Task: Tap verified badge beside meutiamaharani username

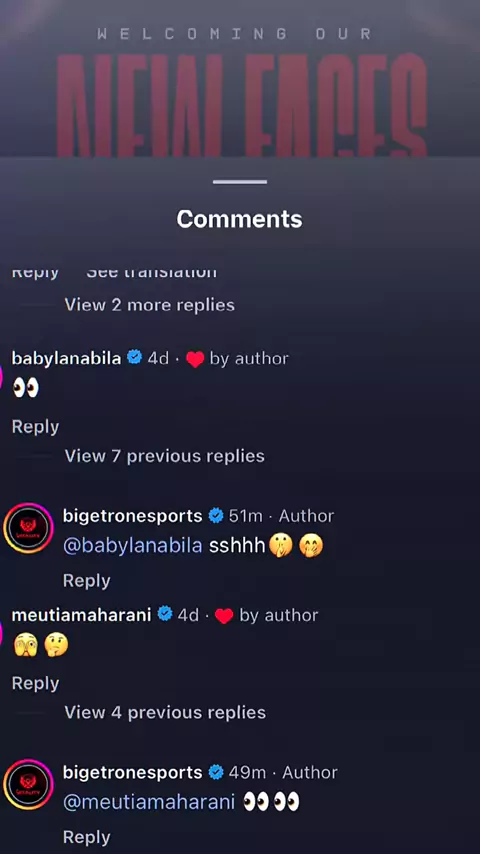Action: click(x=165, y=614)
